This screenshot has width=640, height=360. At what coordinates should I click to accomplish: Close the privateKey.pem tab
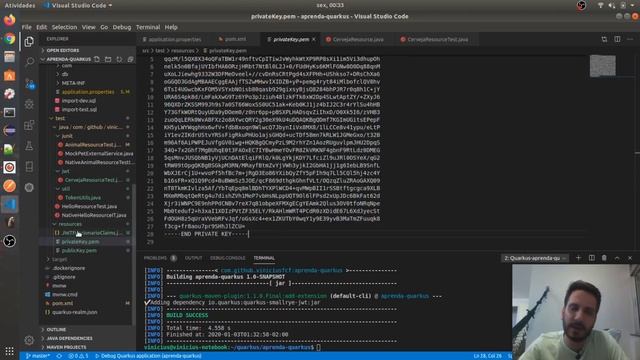tap(313, 40)
